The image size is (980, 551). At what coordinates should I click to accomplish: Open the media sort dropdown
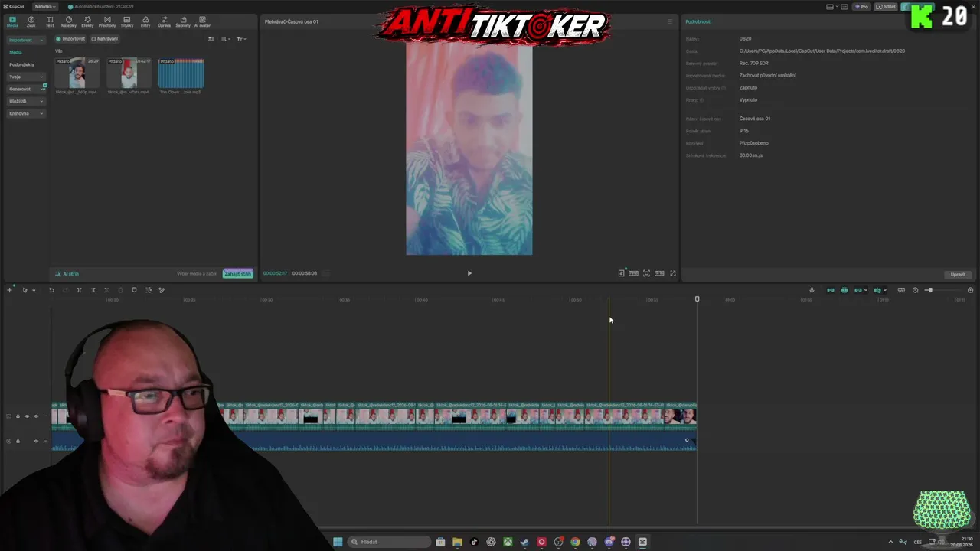[x=225, y=39]
